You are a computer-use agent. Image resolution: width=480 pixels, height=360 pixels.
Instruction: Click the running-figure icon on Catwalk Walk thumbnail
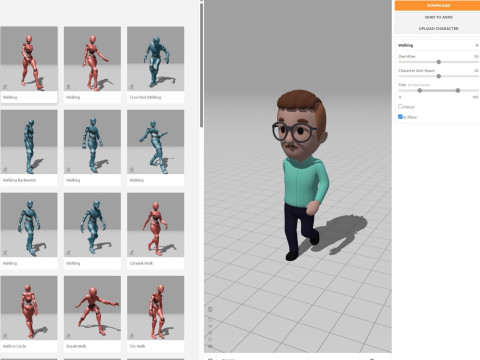tap(132, 253)
